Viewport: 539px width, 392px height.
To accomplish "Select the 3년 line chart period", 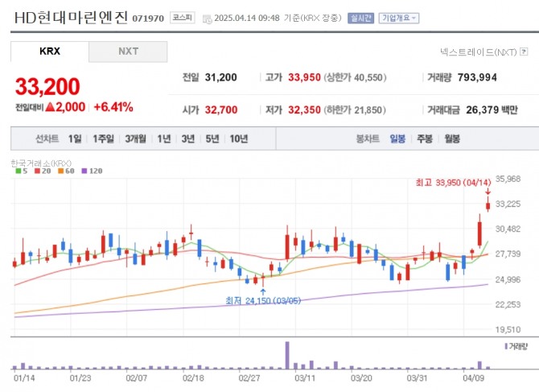I will click(188, 139).
